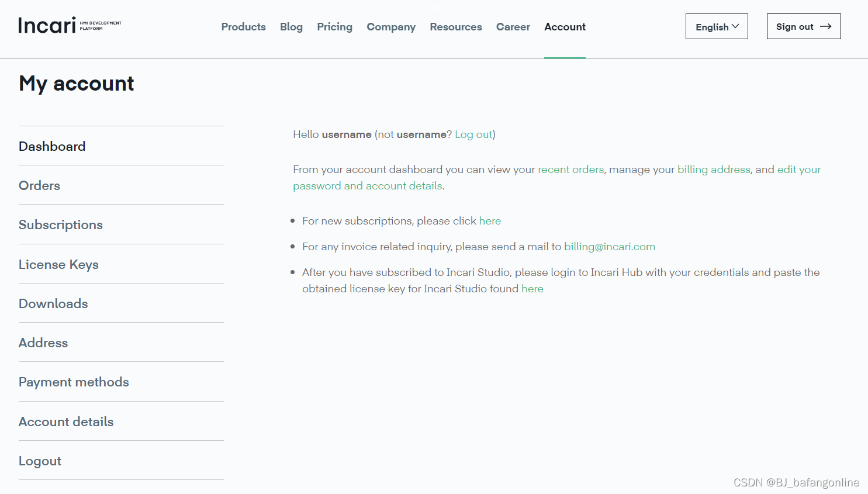Open Account details in the sidebar

(121, 422)
